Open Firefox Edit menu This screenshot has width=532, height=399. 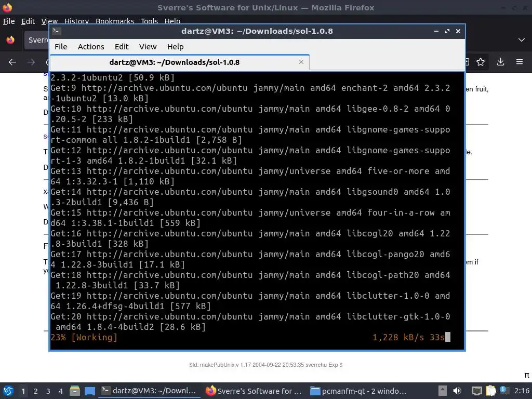[28, 21]
